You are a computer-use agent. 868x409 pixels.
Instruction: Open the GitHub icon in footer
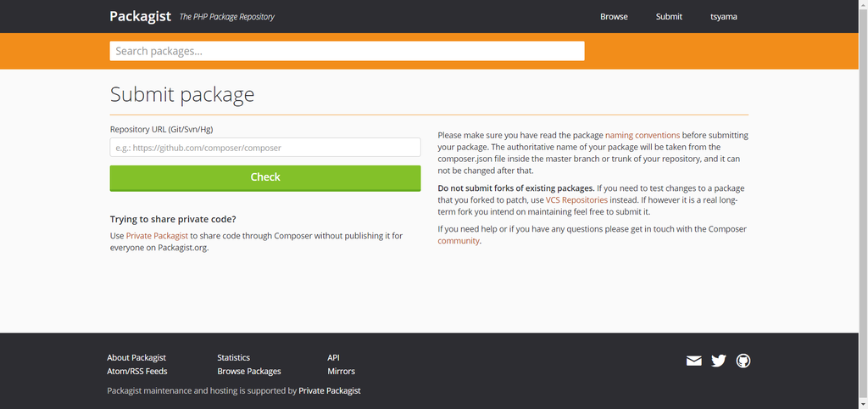click(x=743, y=361)
